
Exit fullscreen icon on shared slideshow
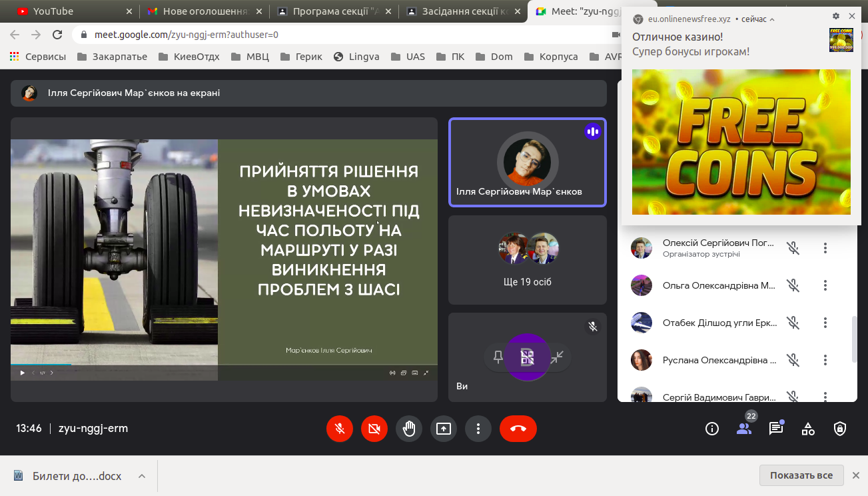(x=426, y=373)
